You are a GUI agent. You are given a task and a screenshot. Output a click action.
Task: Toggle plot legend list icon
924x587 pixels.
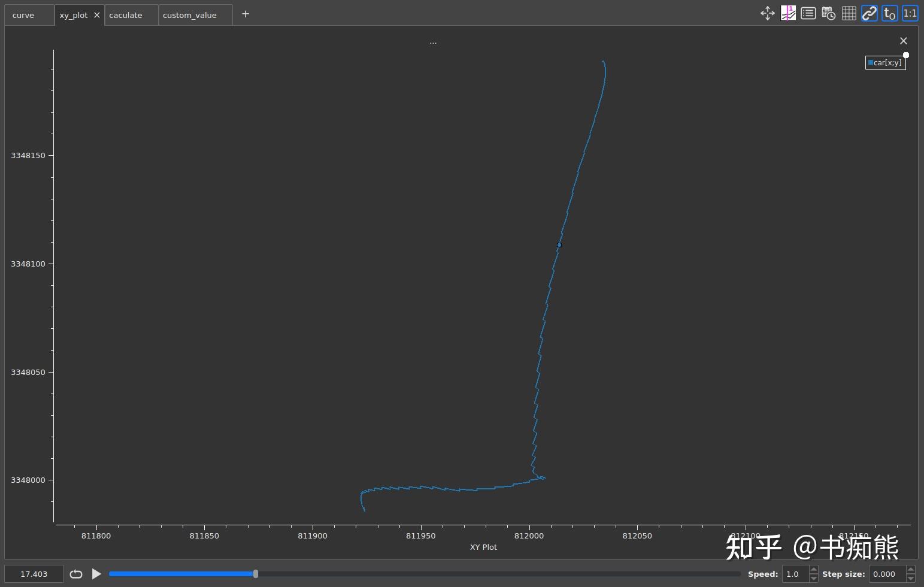point(808,13)
